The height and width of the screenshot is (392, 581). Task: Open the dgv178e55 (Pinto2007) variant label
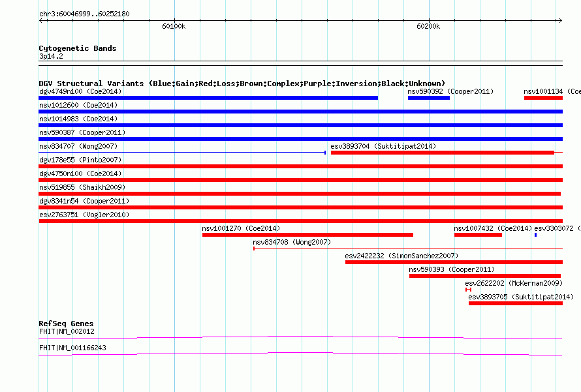point(80,160)
